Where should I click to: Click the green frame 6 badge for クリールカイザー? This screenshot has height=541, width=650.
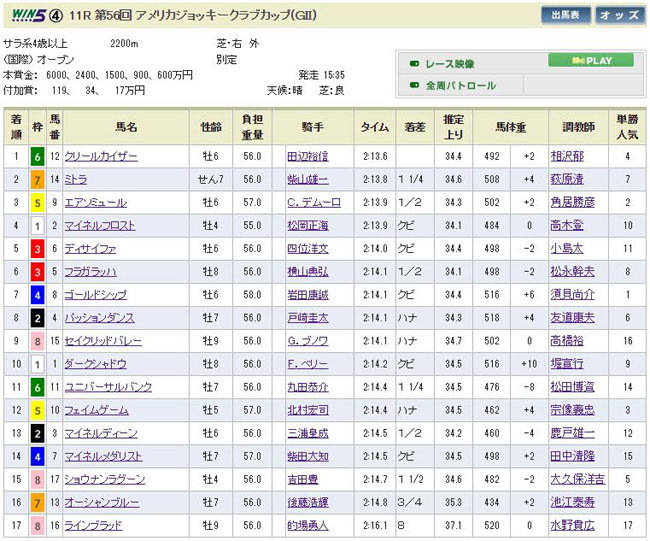[37, 157]
